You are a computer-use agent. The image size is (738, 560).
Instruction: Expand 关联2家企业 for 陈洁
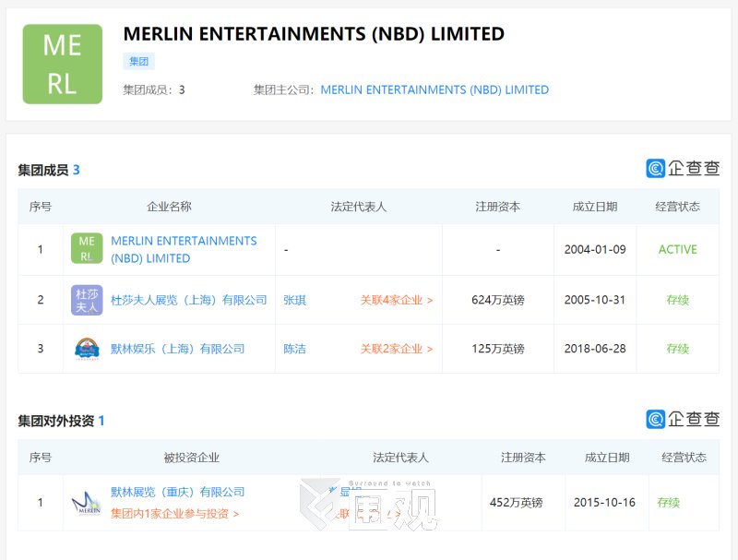[x=396, y=349]
